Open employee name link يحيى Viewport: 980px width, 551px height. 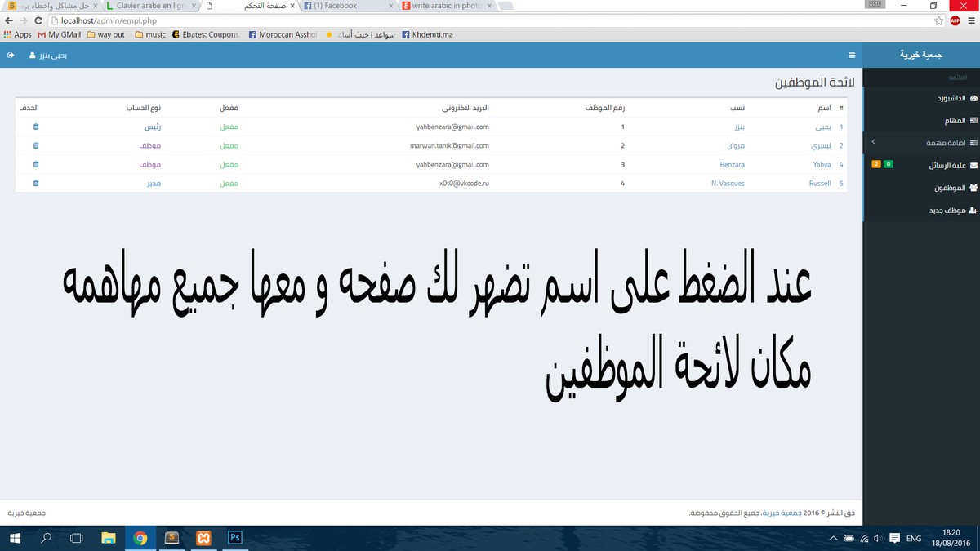822,127
